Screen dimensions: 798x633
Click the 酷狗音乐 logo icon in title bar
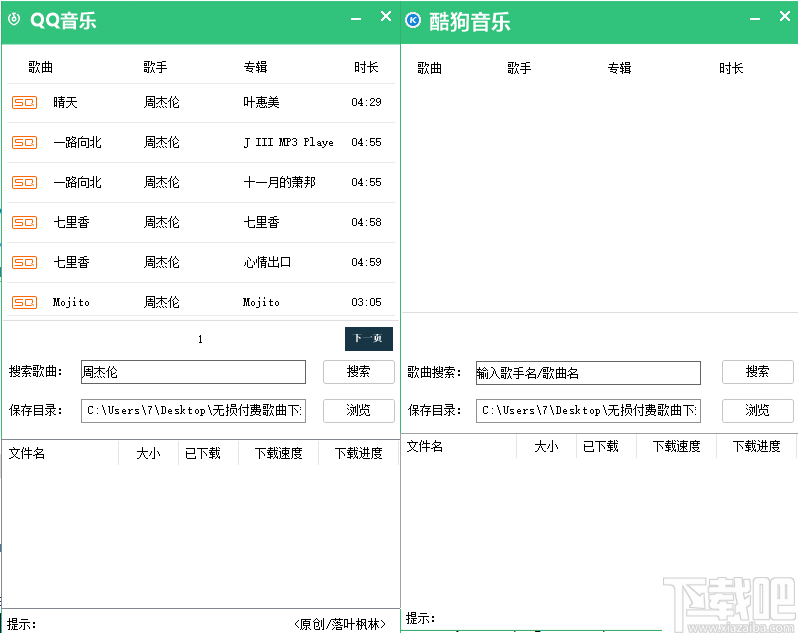[413, 20]
